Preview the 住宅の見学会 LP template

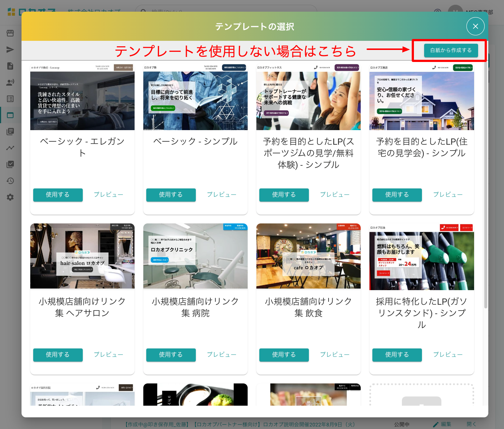[x=447, y=195]
